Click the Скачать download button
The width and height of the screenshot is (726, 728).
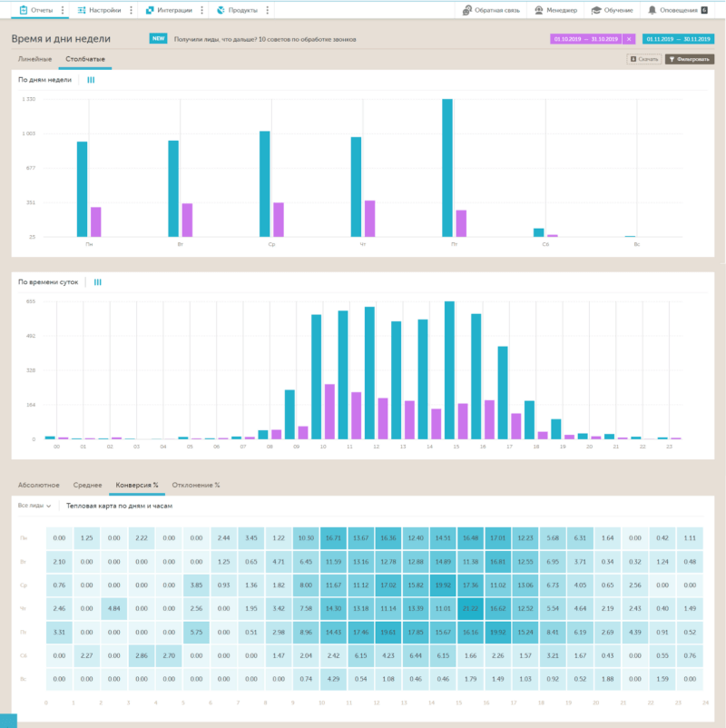[643, 59]
